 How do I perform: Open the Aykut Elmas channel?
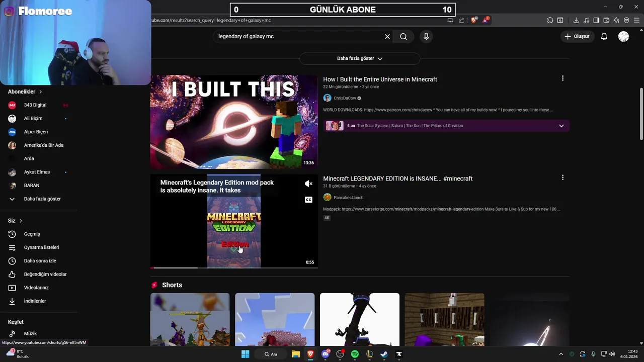point(39,172)
